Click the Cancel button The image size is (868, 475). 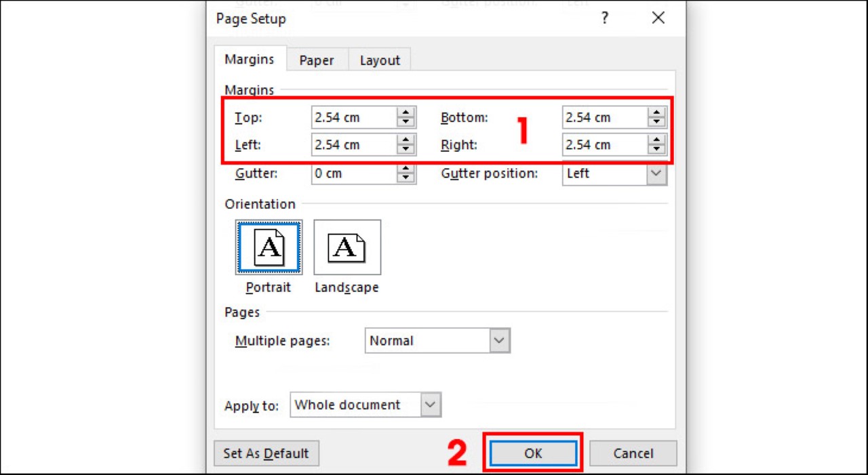[x=633, y=453]
